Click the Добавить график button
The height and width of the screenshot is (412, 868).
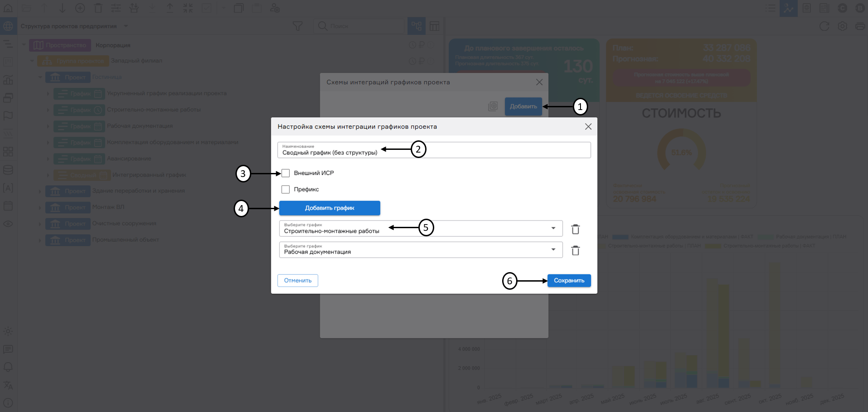pyautogui.click(x=330, y=208)
